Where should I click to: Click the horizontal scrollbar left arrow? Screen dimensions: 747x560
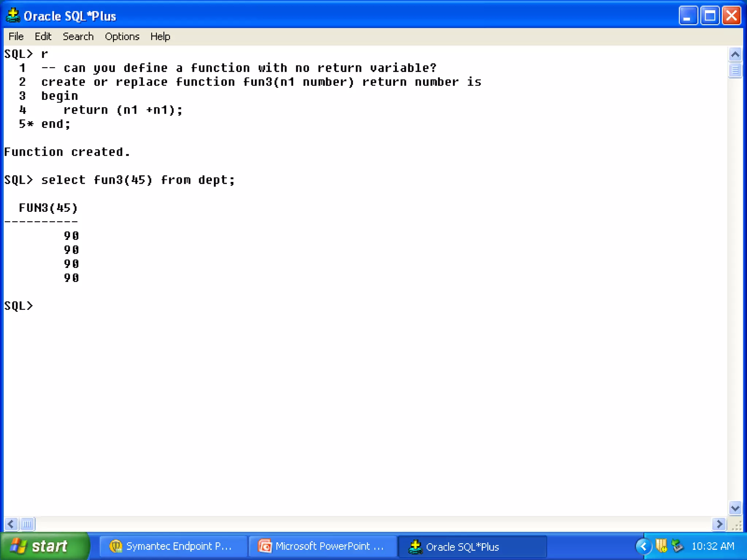click(x=11, y=524)
